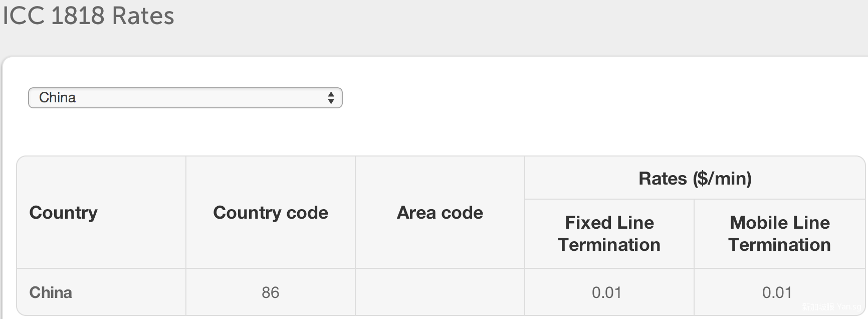
Task: Click the word 'Termination' under Fixed Line
Action: [609, 245]
